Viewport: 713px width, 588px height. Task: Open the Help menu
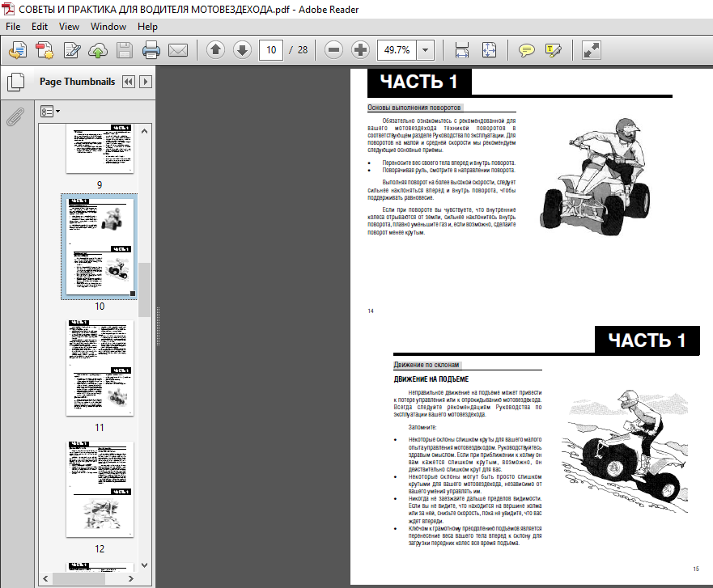pos(147,27)
